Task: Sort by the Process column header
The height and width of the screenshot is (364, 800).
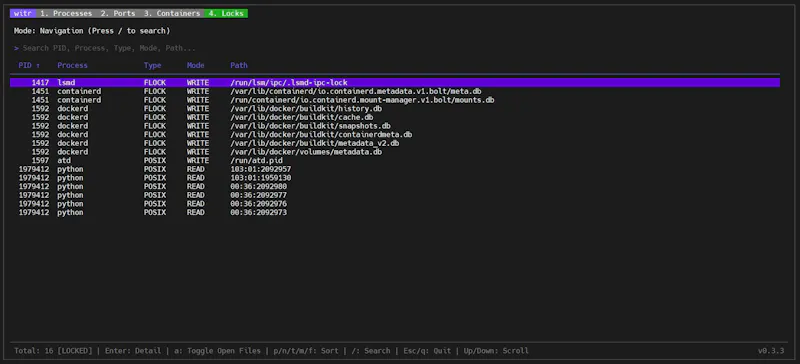Action: tap(72, 65)
